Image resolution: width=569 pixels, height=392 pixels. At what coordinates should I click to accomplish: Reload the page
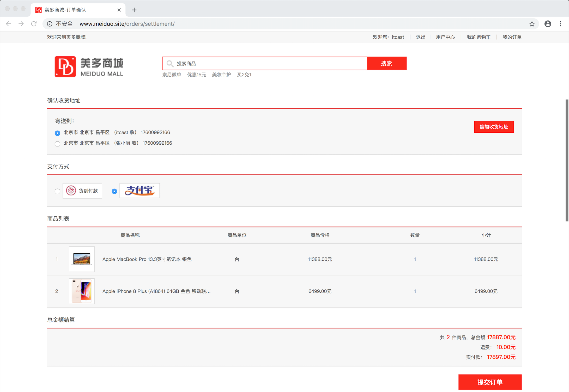pos(34,24)
